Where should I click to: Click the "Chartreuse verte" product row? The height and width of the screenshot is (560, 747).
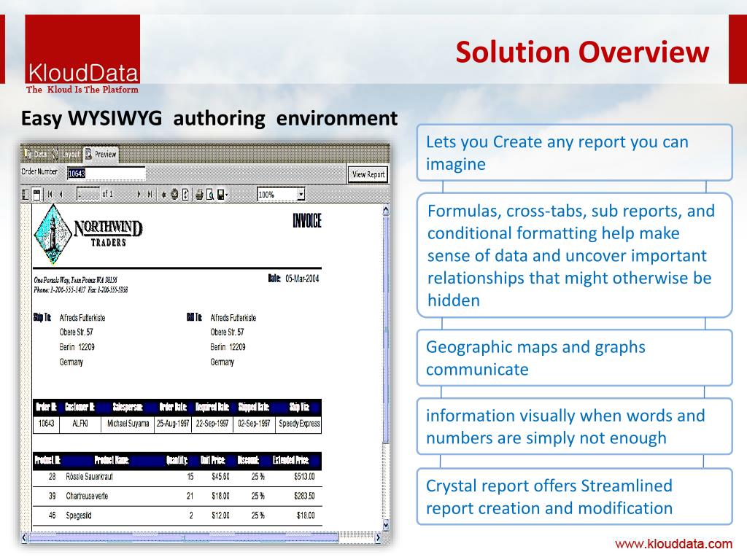coord(177,496)
